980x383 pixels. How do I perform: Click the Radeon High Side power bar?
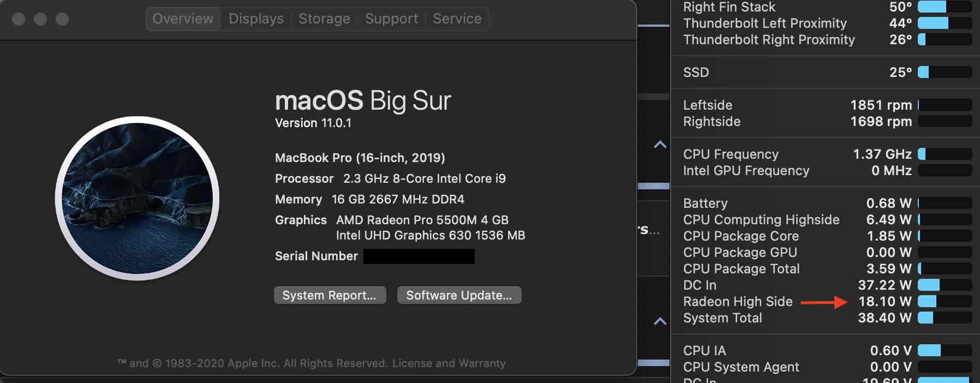pos(945,301)
